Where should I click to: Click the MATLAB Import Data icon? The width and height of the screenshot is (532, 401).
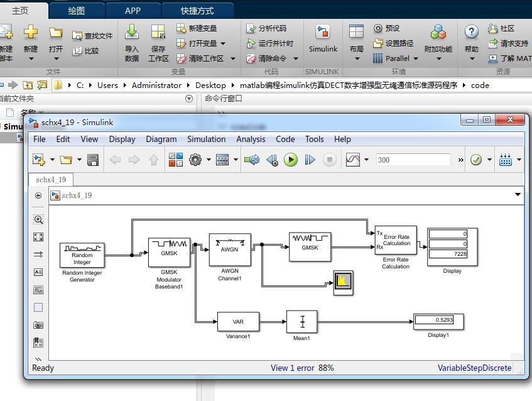(x=132, y=43)
